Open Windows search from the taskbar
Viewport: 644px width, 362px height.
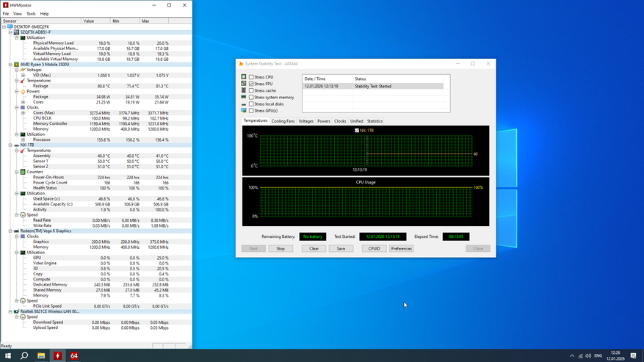[24, 355]
